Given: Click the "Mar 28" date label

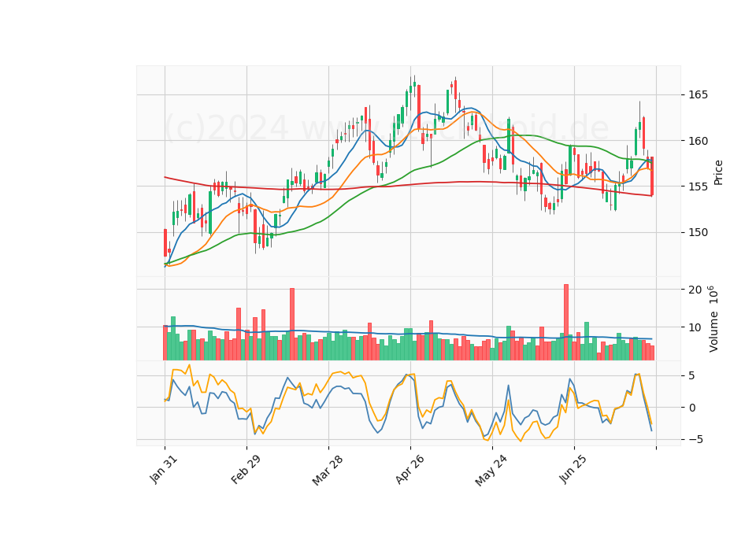Looking at the screenshot, I should [x=328, y=470].
